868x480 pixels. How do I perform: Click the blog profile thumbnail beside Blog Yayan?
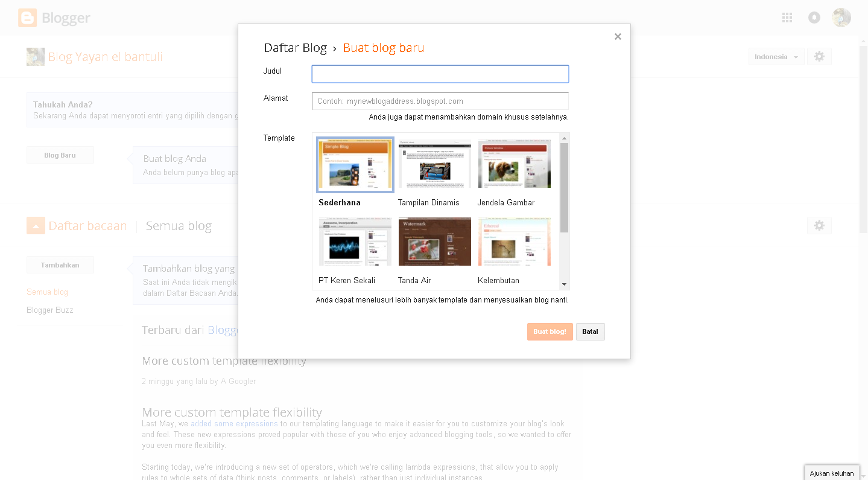pyautogui.click(x=36, y=57)
